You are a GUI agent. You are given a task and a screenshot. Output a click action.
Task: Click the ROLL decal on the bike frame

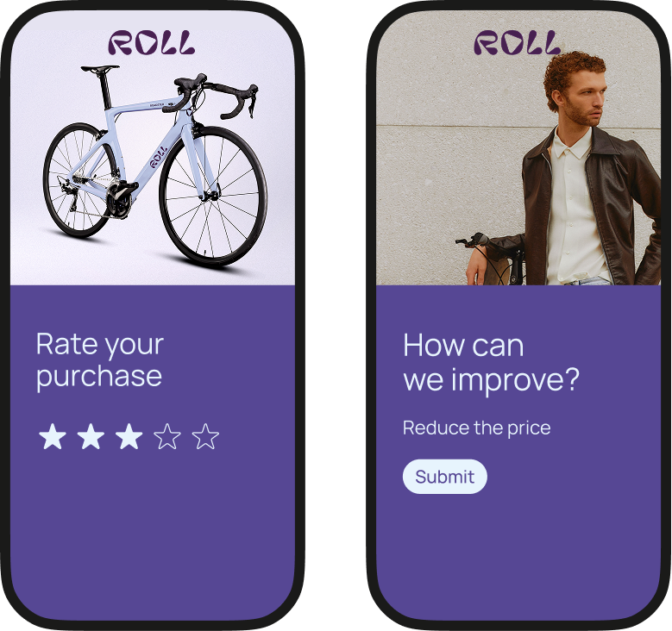click(158, 158)
